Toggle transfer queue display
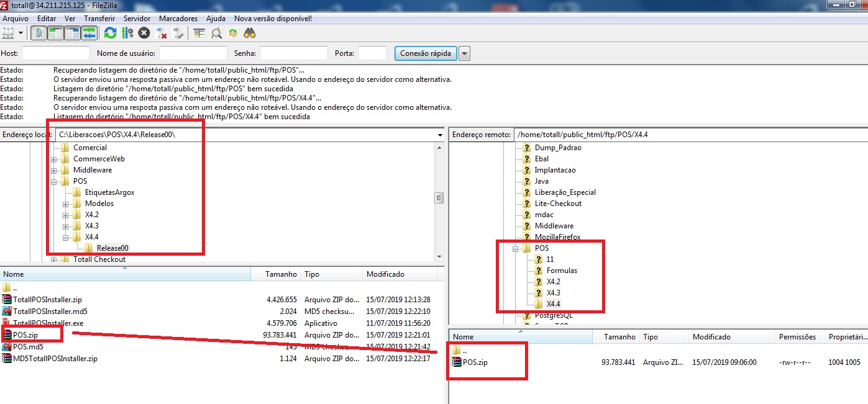The width and height of the screenshot is (868, 404). [89, 33]
